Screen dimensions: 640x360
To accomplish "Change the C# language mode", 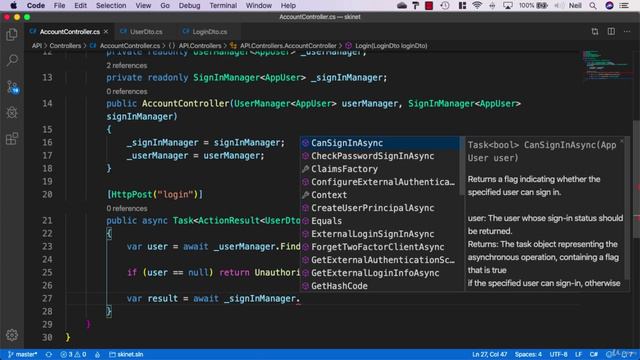I will click(594, 354).
